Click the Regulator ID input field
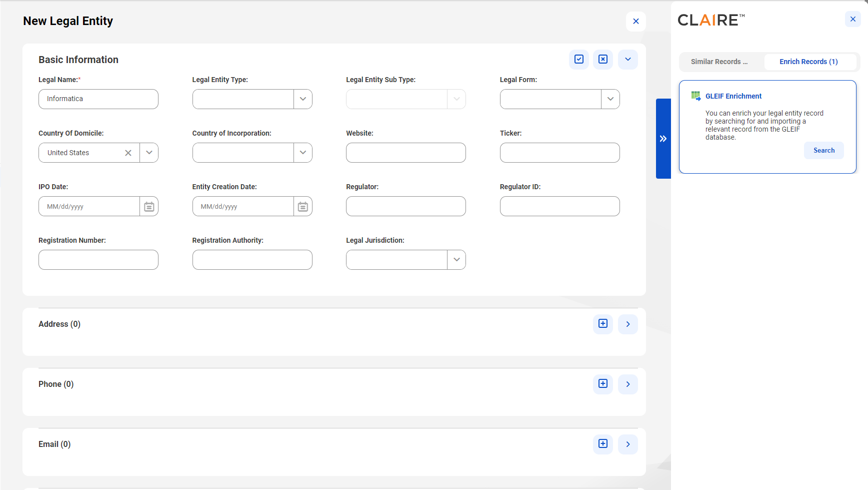Screen dimensions: 868x490 tap(560, 206)
